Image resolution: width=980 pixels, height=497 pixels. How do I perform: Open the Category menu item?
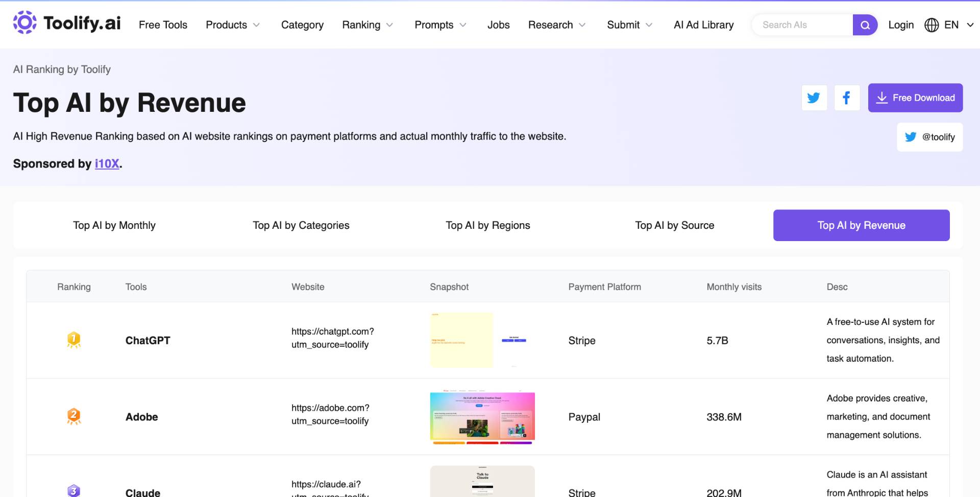click(x=302, y=25)
